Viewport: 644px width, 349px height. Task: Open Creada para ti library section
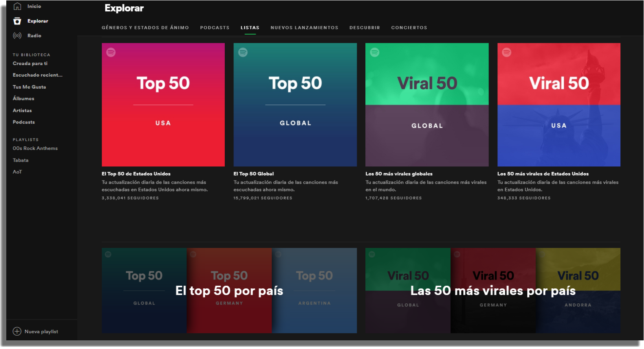pos(30,63)
